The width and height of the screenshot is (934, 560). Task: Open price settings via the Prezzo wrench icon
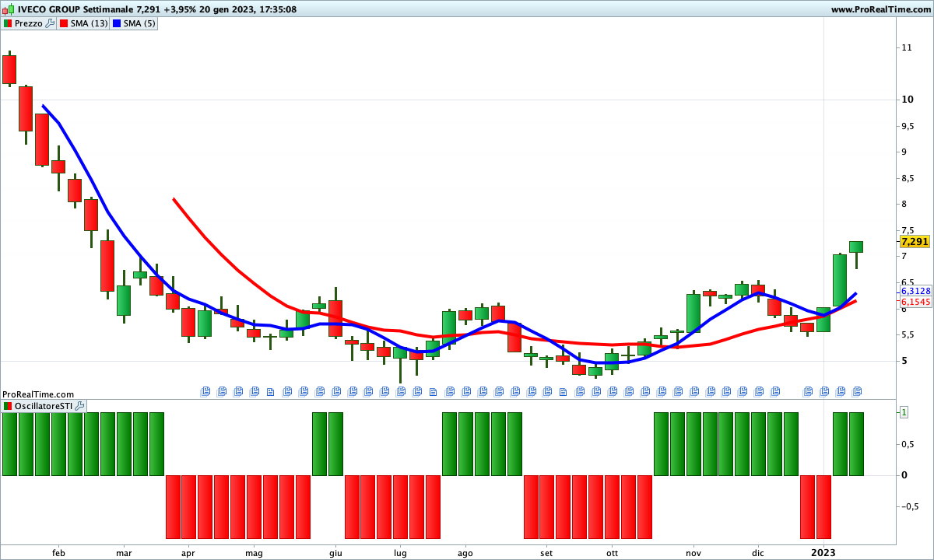tap(50, 23)
